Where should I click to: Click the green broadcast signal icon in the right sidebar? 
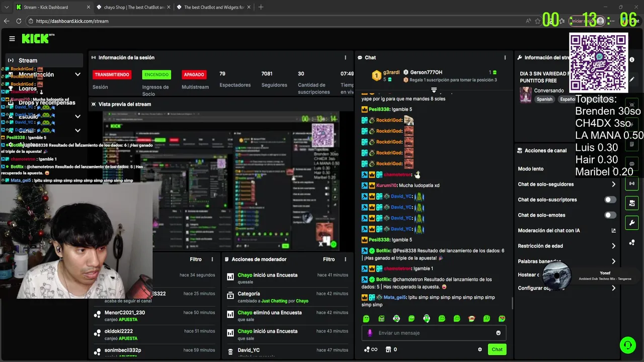632,184
